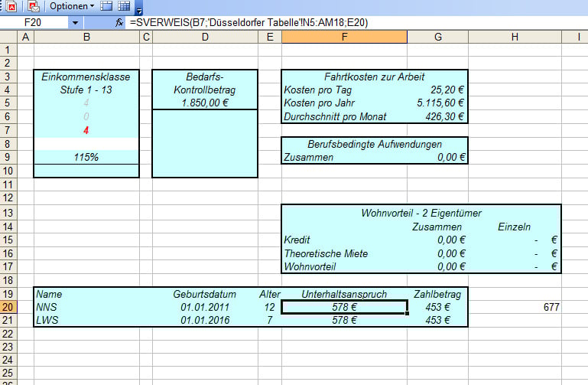Viewport: 588px width, 385px height.
Task: Select column E header
Action: click(270, 37)
